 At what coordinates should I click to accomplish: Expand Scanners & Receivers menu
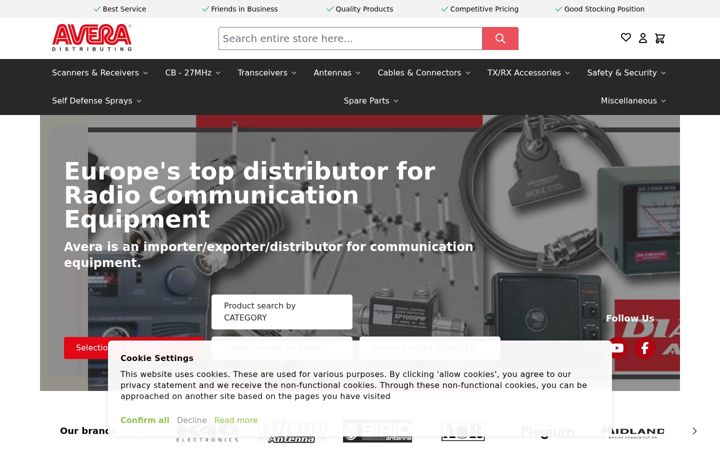[x=100, y=73]
